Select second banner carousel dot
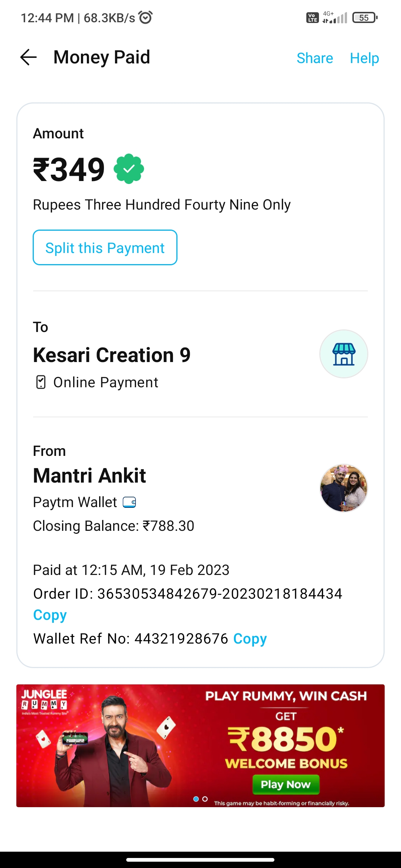Image resolution: width=401 pixels, height=868 pixels. tap(205, 799)
